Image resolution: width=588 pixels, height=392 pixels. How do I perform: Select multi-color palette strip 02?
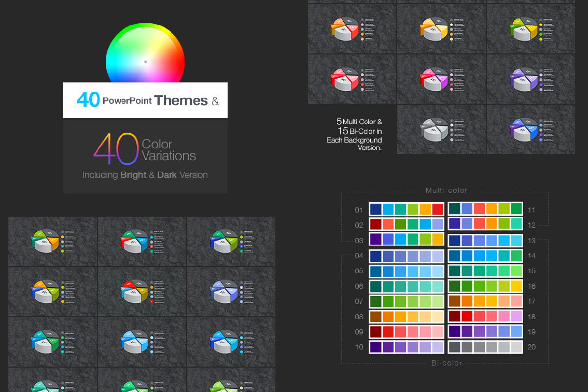pyautogui.click(x=407, y=225)
